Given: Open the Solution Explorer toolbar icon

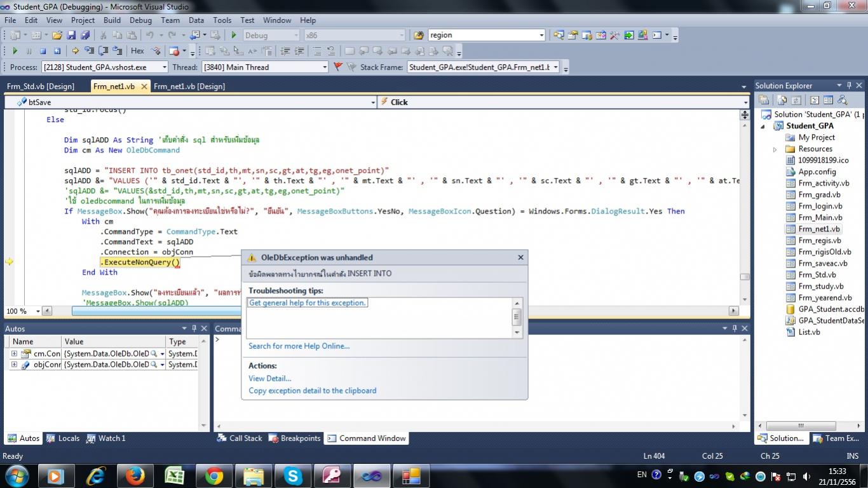Looking at the screenshot, I should click(x=559, y=36).
